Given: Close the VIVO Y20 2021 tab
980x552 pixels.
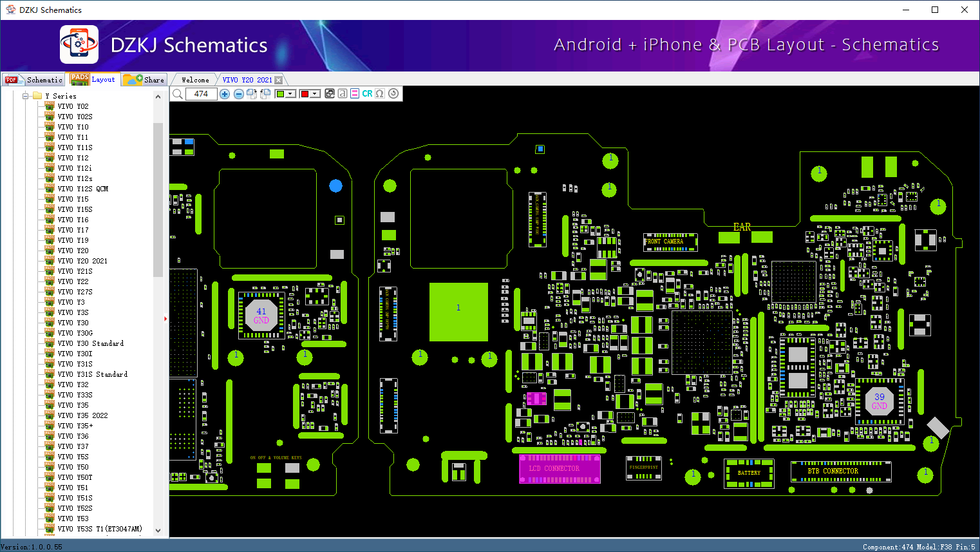Looking at the screenshot, I should pyautogui.click(x=279, y=80).
